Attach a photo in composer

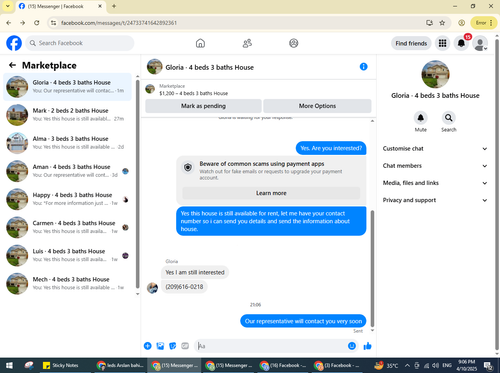click(160, 346)
